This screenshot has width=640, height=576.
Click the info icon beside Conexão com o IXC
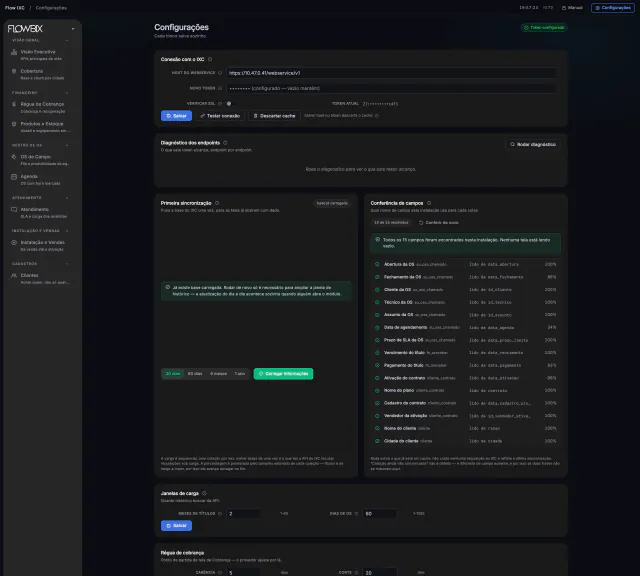[210, 59]
